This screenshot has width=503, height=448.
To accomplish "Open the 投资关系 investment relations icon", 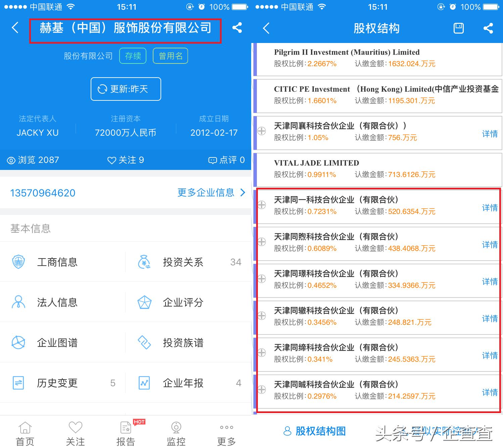I will click(x=144, y=262).
